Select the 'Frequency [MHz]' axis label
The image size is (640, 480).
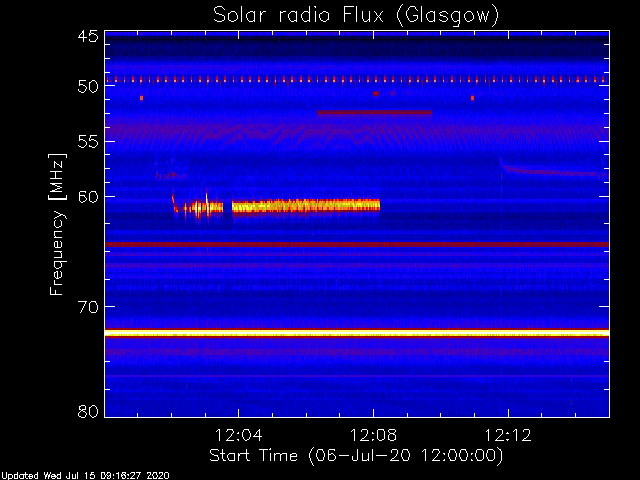tap(57, 224)
